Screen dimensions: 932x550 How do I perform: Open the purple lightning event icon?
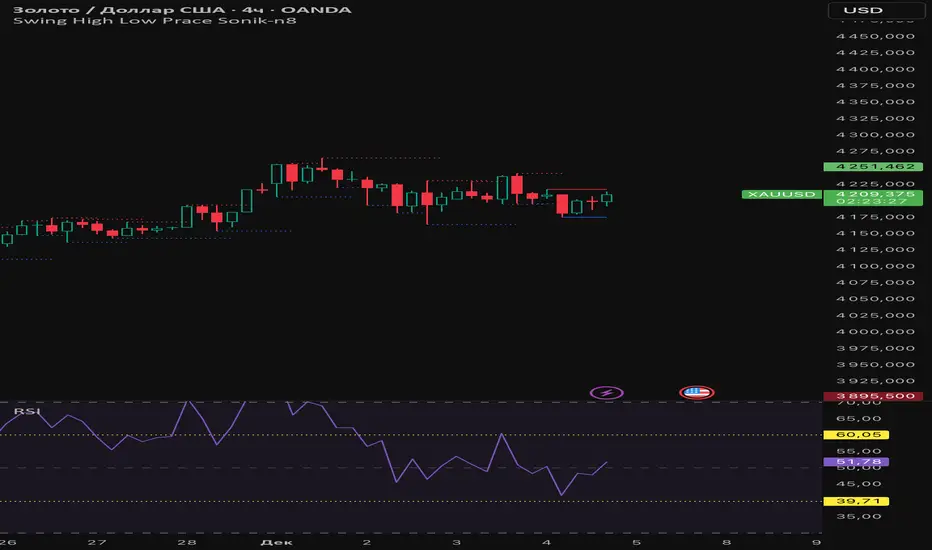pyautogui.click(x=606, y=392)
